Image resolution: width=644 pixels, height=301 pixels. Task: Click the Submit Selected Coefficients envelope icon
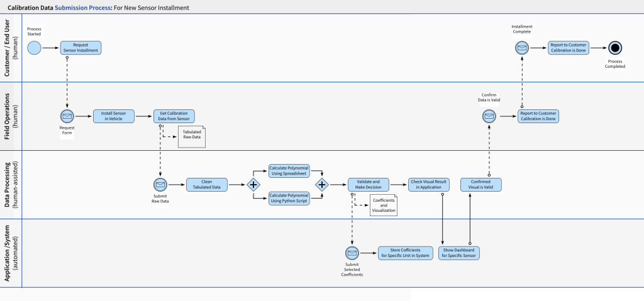(352, 253)
